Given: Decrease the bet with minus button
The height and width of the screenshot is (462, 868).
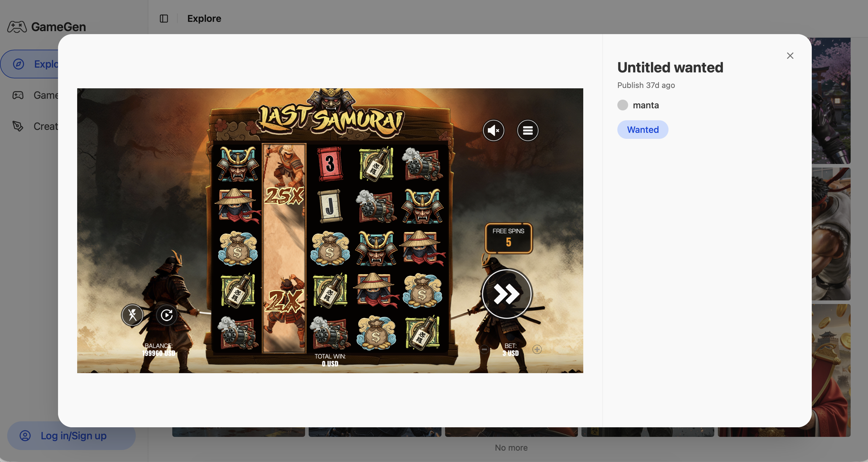Looking at the screenshot, I should (484, 349).
